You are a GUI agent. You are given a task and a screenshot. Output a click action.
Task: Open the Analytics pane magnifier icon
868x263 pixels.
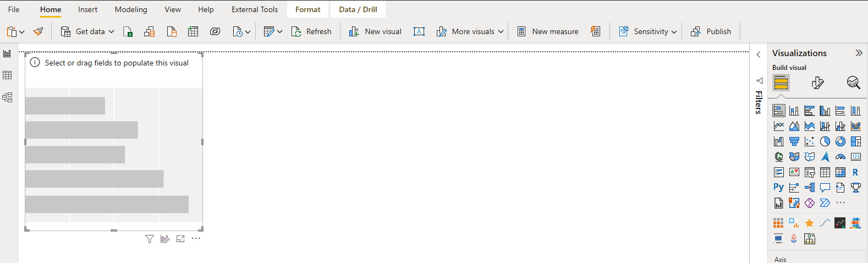point(853,83)
